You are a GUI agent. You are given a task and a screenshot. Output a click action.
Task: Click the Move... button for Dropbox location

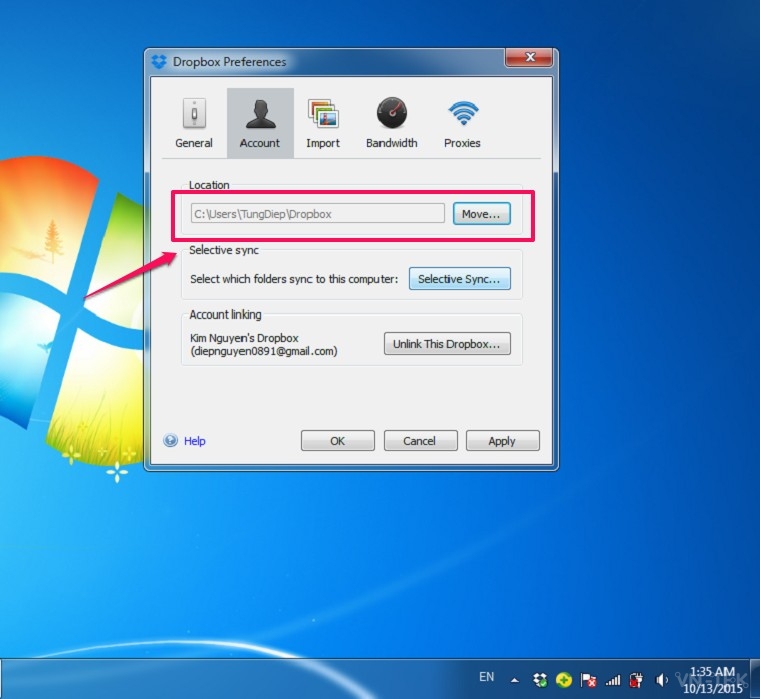click(481, 214)
